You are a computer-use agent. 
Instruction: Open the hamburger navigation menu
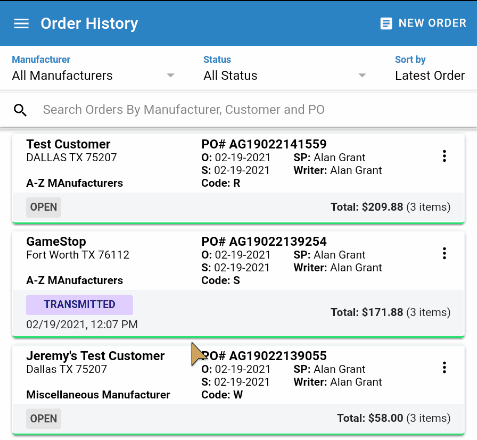click(21, 24)
